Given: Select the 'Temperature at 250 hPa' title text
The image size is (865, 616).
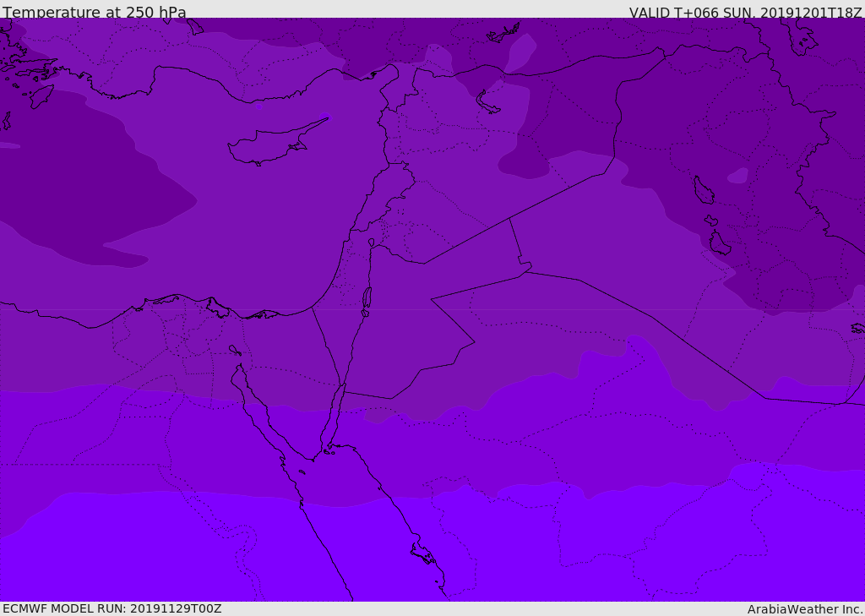Looking at the screenshot, I should pos(95,12).
